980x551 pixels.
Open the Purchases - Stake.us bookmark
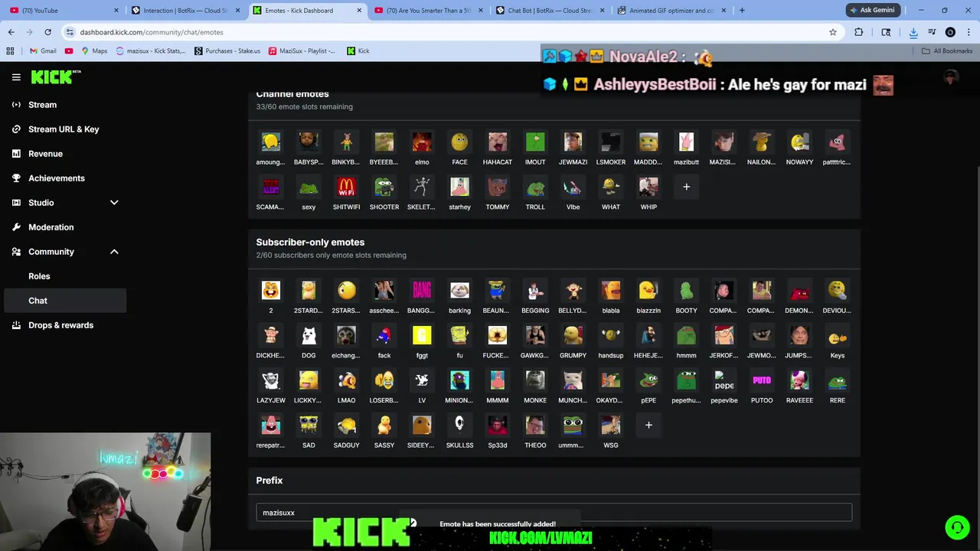click(x=227, y=51)
